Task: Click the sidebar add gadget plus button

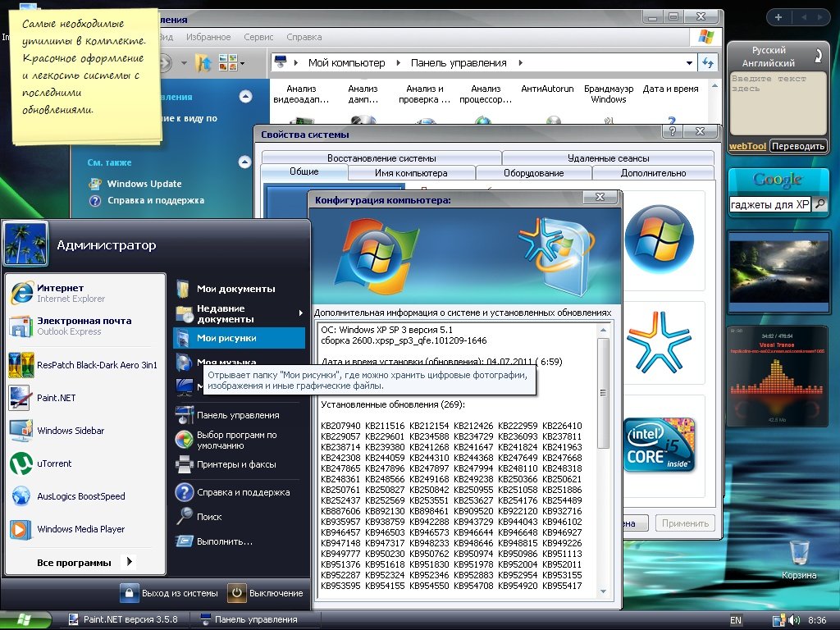Action: tap(778, 17)
